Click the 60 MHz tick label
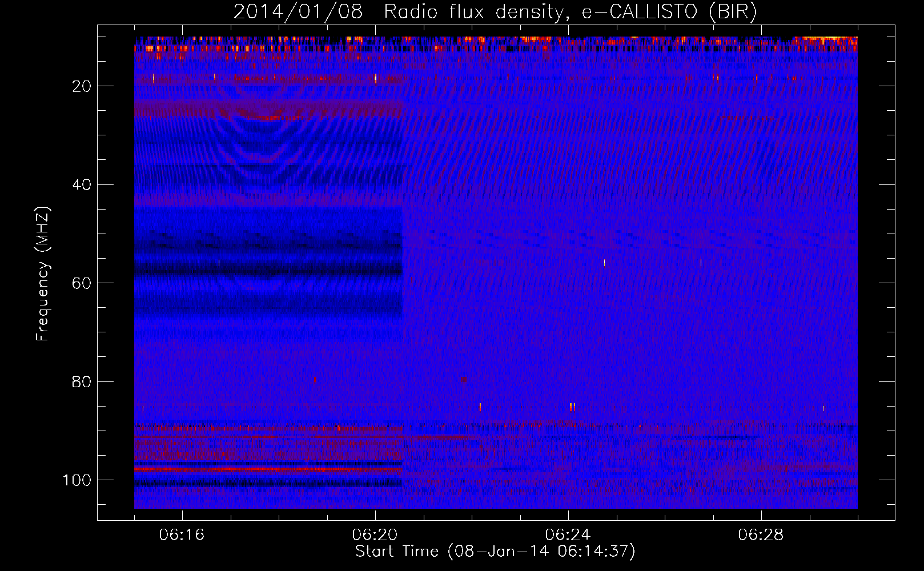 [82, 283]
